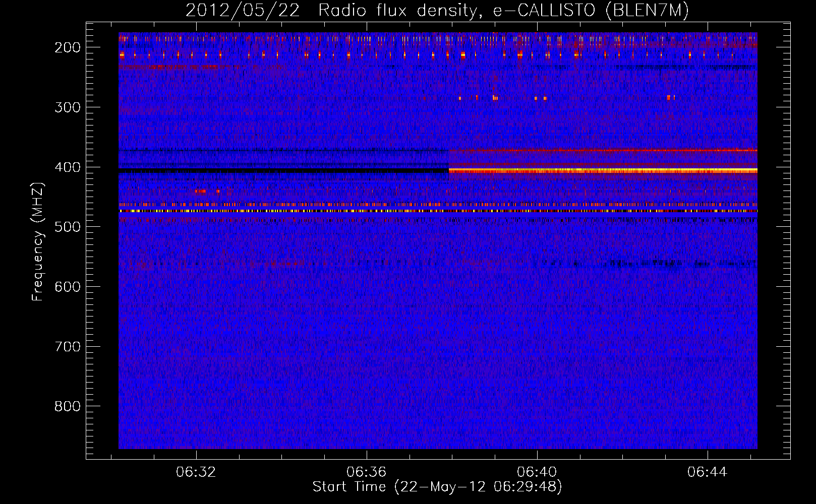Click the yellow dotted line near 475 MHz

coord(438,211)
